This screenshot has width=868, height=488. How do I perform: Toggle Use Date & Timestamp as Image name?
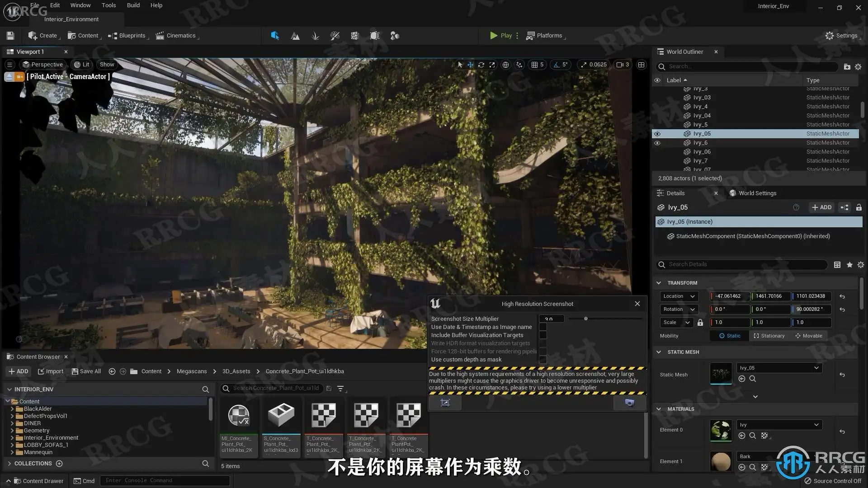pos(543,327)
